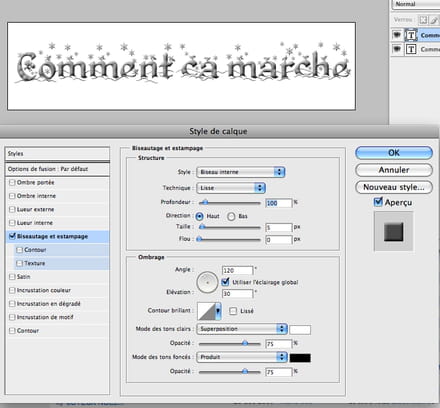Screen dimensions: 440x408
Task: Toggle Utiliser l'éclairage global checkbox
Action: (225, 282)
